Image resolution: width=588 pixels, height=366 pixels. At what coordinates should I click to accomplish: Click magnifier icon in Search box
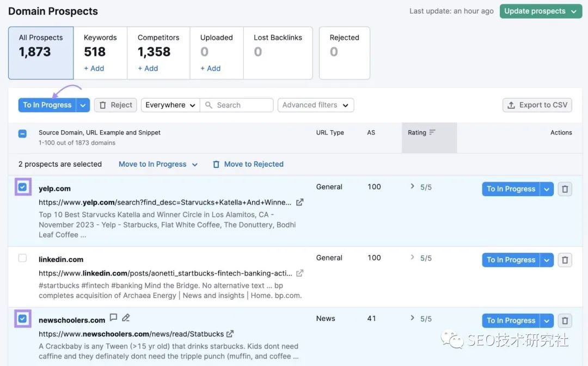click(209, 105)
